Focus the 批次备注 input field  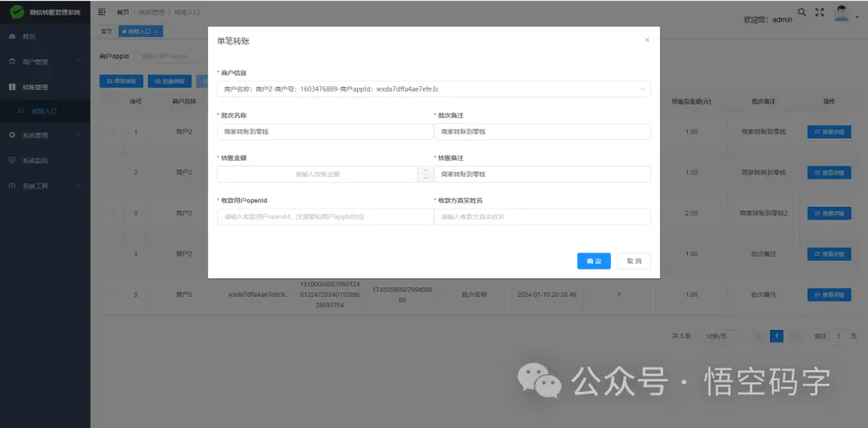click(542, 131)
